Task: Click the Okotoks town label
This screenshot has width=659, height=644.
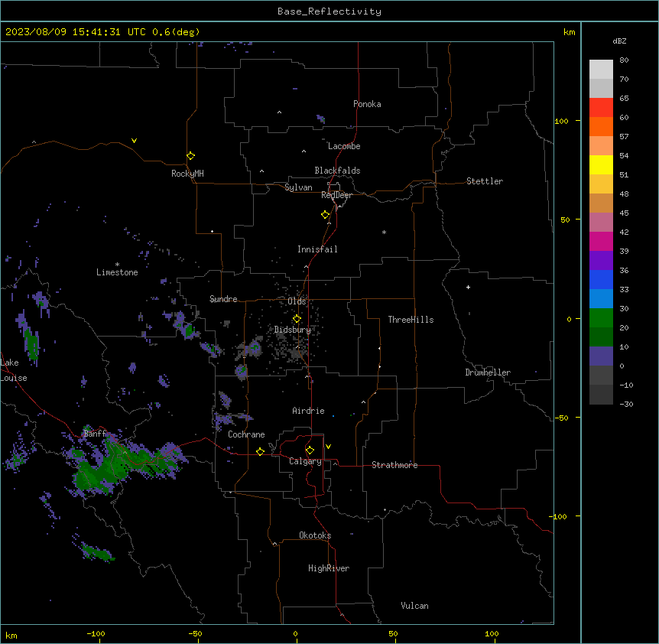Action: 315,535
